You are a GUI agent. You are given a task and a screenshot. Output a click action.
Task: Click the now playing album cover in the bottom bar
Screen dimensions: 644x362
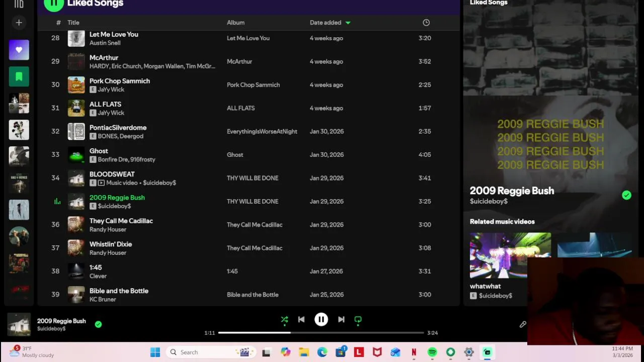(x=19, y=324)
